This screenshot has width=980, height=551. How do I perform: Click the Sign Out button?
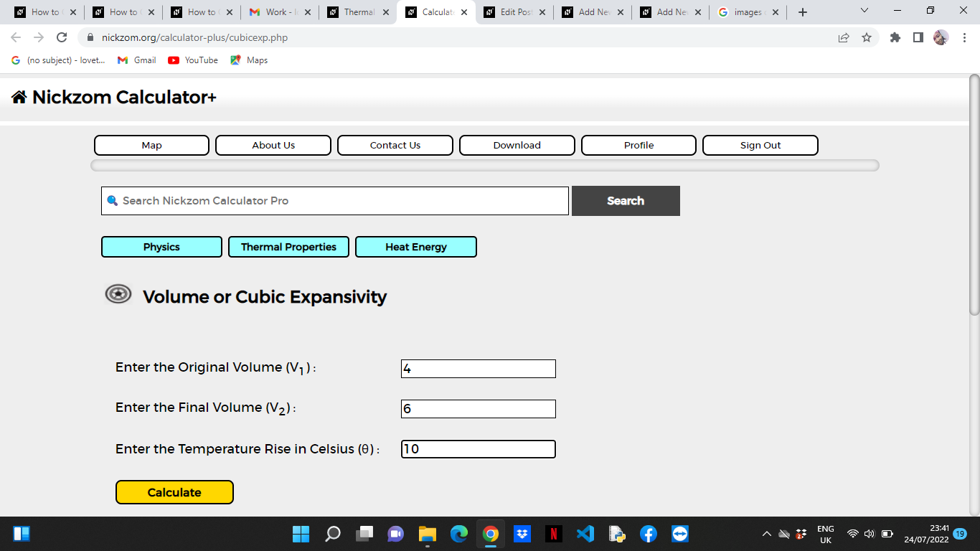[760, 145]
